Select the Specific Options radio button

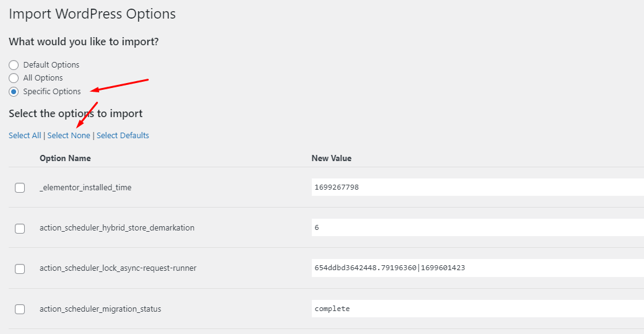coord(14,92)
